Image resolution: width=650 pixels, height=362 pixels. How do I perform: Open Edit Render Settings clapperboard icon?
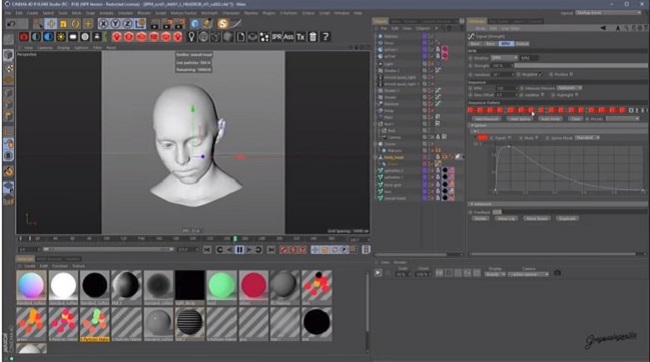pyautogui.click(x=179, y=24)
